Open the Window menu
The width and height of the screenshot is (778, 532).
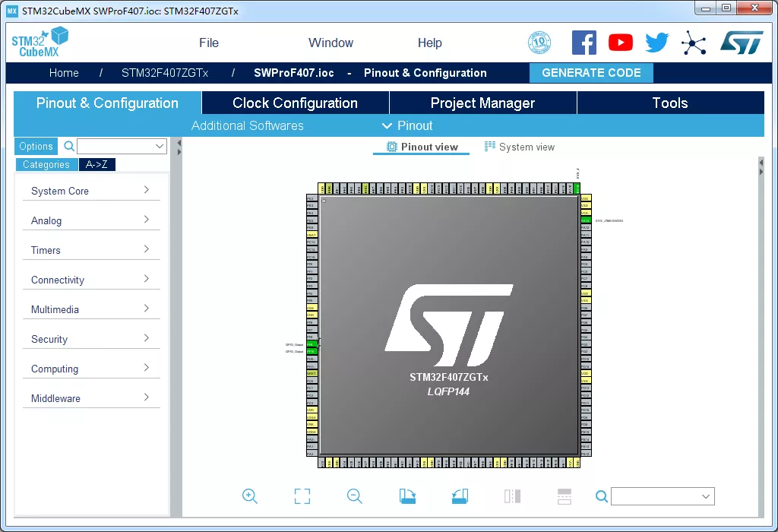coord(331,43)
